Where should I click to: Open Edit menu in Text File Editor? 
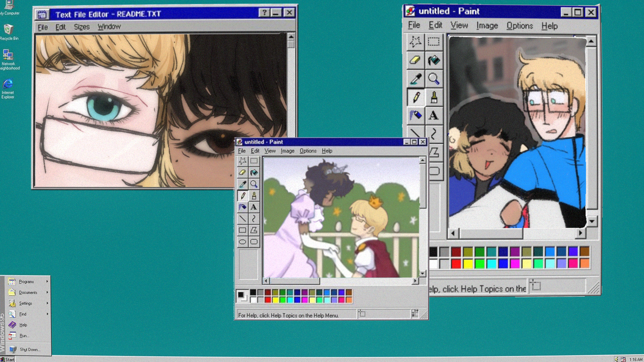[x=60, y=27]
